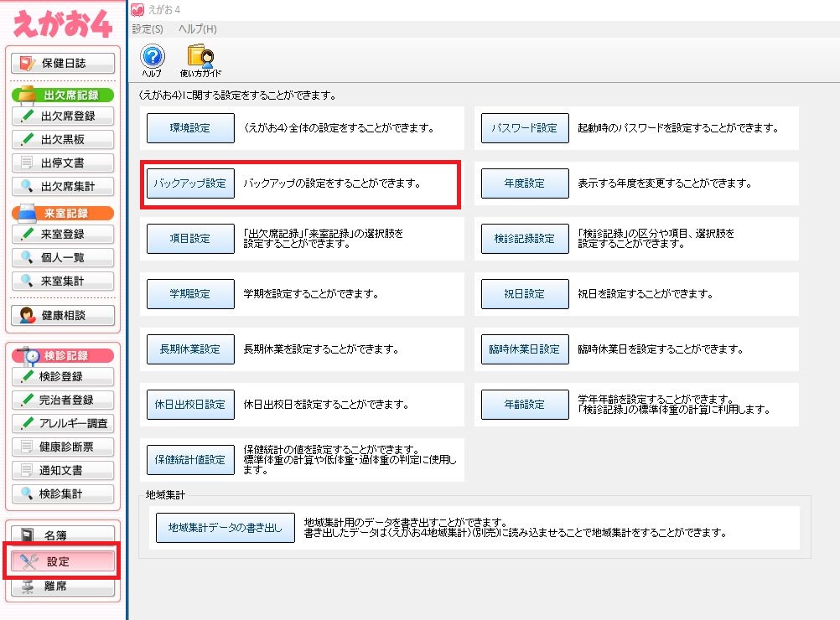Image resolution: width=840 pixels, height=620 pixels.
Task: Open the ヘルプ(H) menu
Action: pos(198,29)
